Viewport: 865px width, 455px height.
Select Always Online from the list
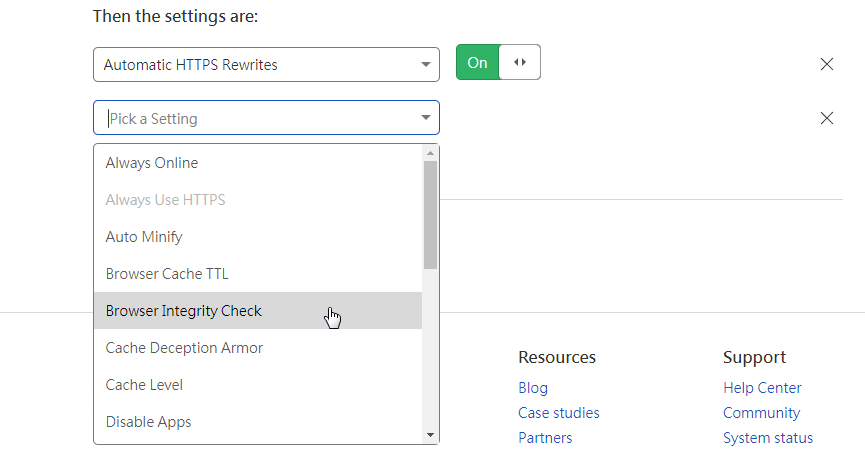click(258, 163)
